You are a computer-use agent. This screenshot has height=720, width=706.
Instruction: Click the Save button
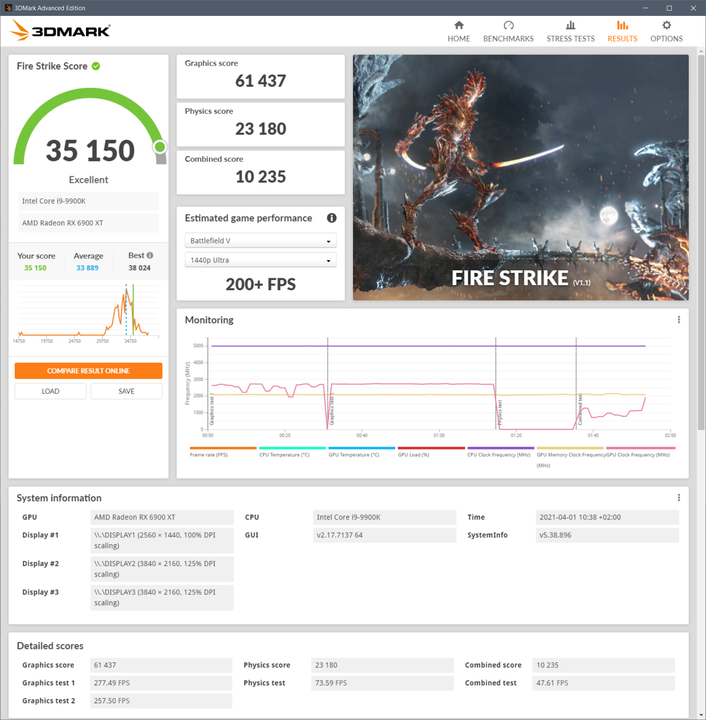[x=126, y=391]
